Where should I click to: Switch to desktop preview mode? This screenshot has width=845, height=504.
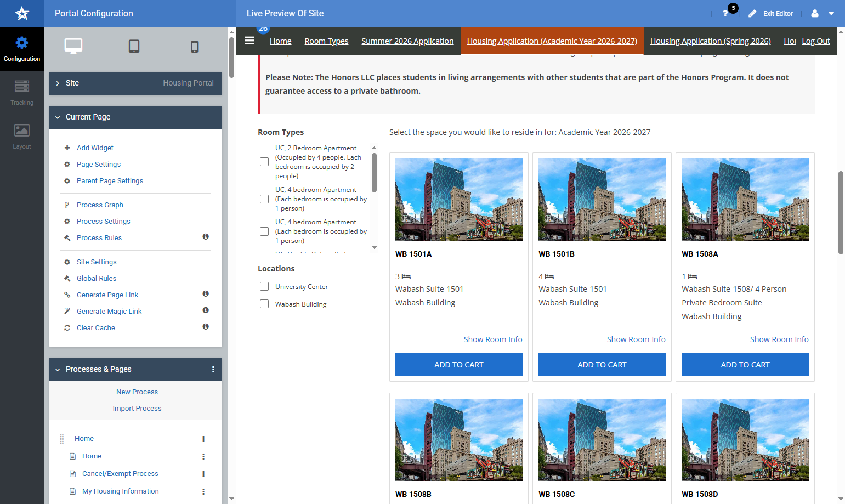[73, 47]
